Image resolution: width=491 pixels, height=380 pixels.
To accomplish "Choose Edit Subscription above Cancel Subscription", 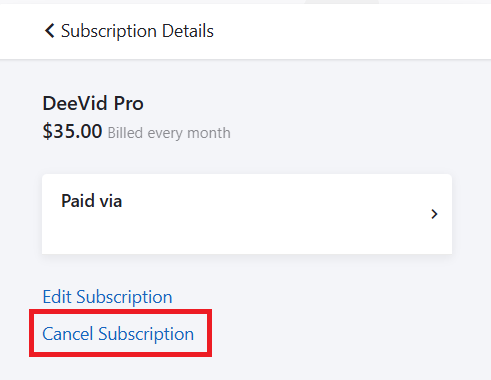I will [107, 297].
